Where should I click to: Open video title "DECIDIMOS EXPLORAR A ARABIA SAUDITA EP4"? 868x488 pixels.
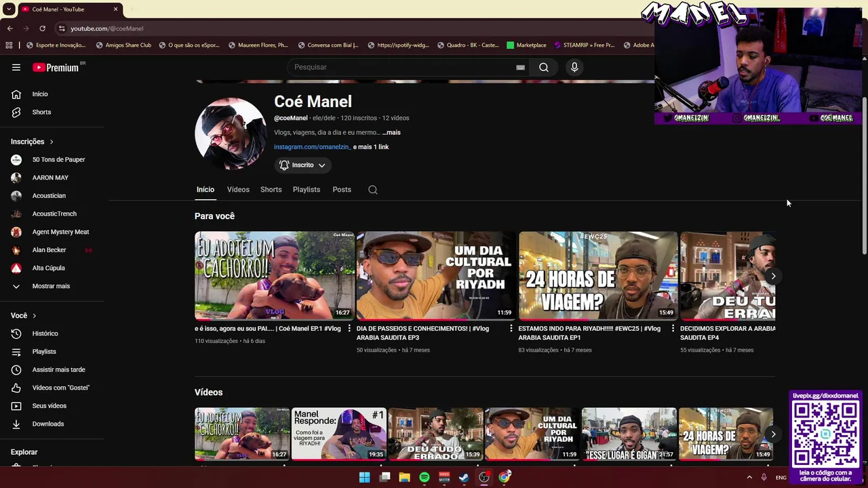728,333
